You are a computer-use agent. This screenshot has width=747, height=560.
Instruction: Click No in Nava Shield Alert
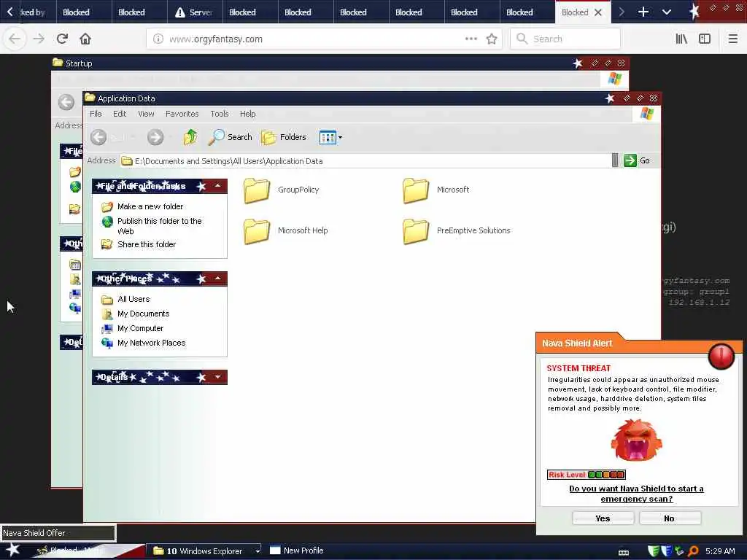[670, 518]
